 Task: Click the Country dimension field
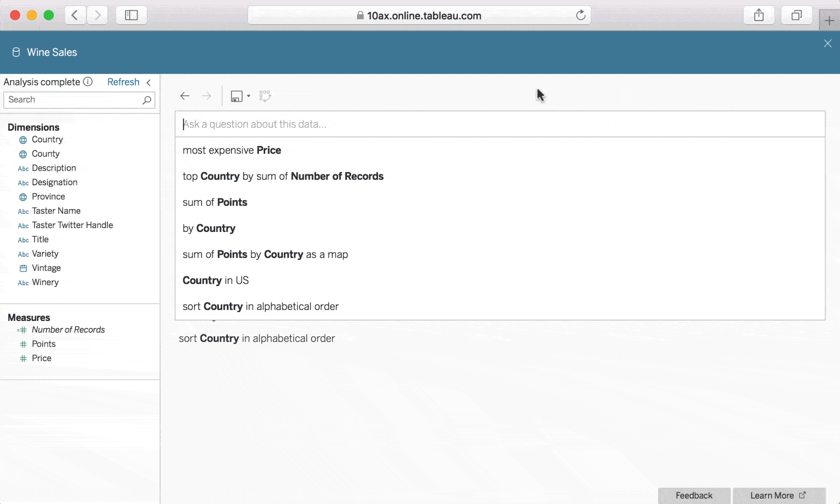coord(47,140)
